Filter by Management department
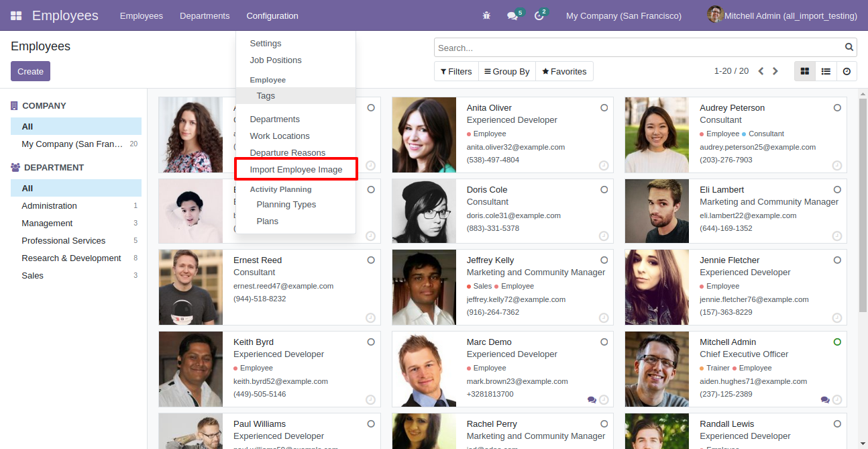This screenshot has width=868, height=449. 76,223
